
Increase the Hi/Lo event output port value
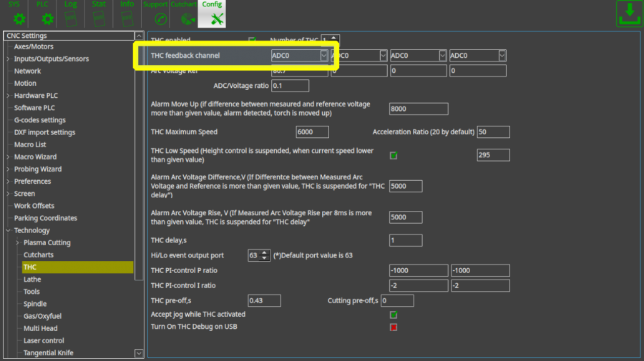pyautogui.click(x=265, y=252)
